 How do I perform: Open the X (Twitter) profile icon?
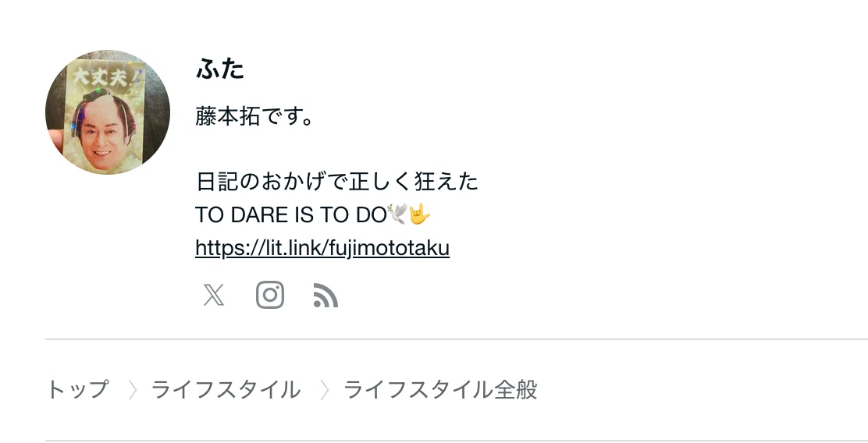(214, 295)
